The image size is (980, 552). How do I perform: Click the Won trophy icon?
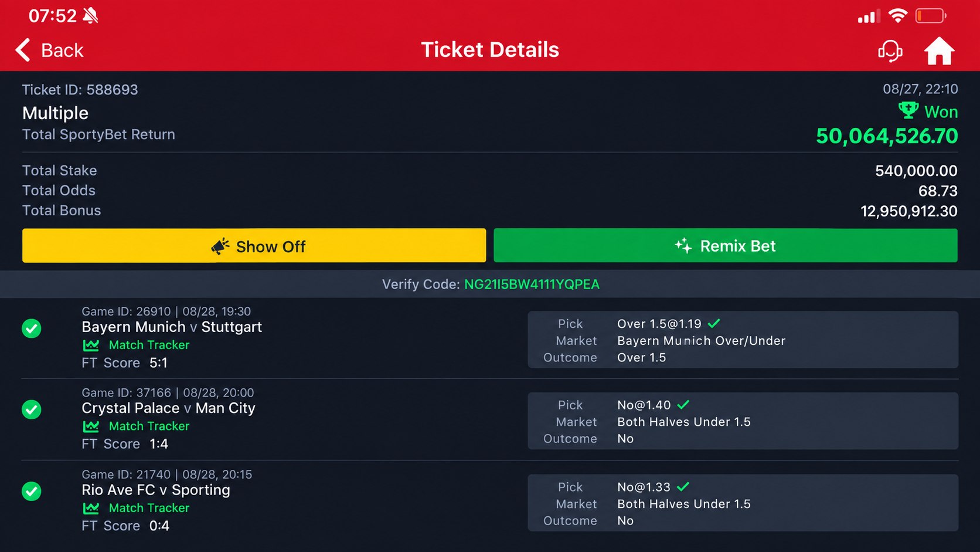tap(908, 110)
